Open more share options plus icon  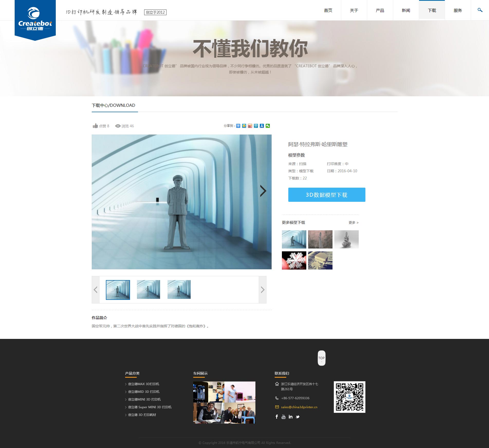click(x=238, y=126)
